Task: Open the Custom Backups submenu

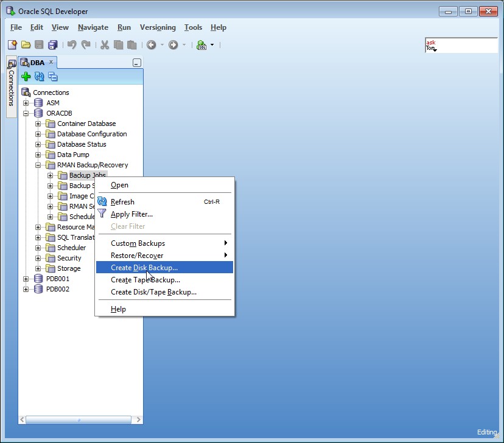Action: click(164, 243)
